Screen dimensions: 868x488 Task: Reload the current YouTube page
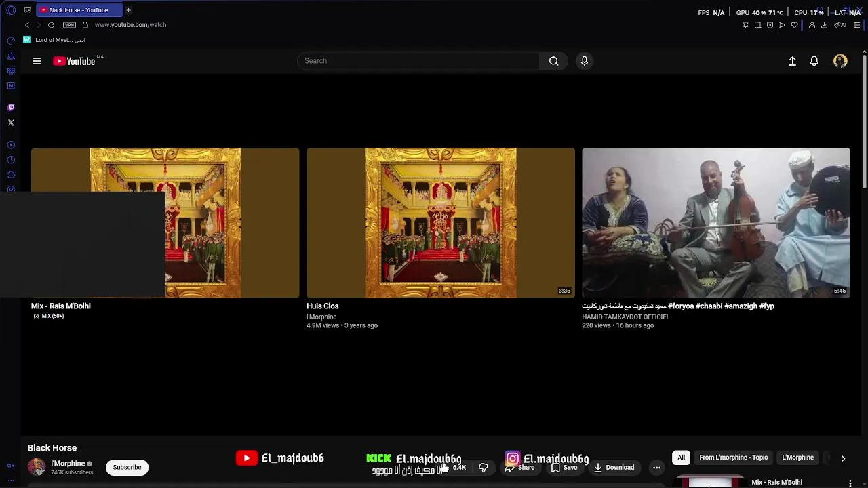point(51,25)
